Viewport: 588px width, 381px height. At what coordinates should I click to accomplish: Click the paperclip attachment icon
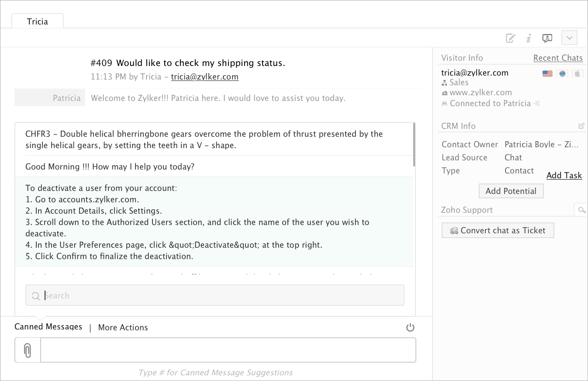(28, 350)
